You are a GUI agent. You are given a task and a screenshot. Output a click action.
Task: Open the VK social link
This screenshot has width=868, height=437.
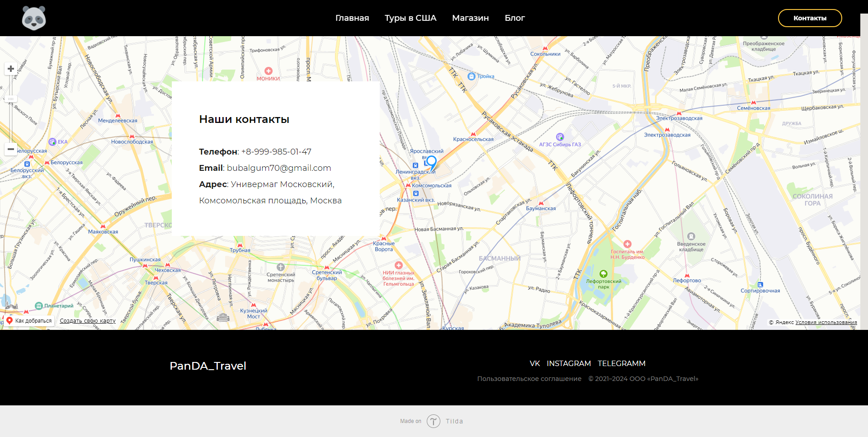(x=535, y=363)
